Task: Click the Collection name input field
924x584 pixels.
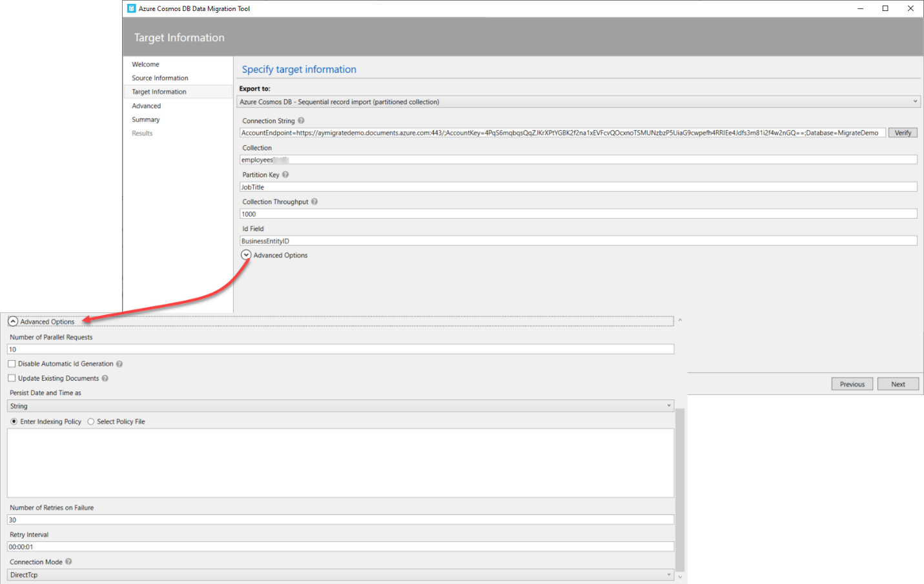Action: click(x=579, y=160)
